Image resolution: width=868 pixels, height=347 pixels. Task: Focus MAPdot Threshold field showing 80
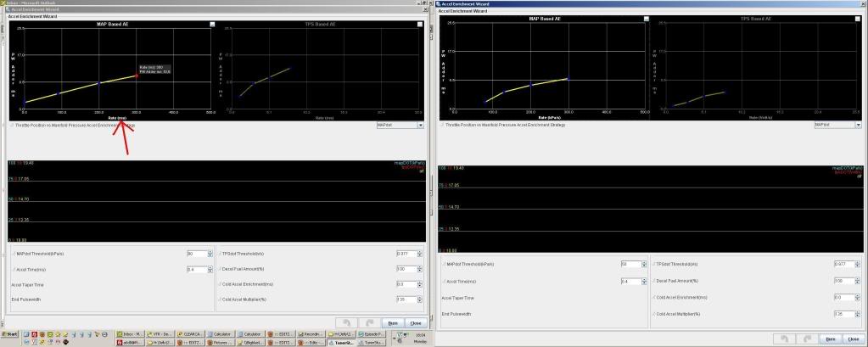coord(197,254)
